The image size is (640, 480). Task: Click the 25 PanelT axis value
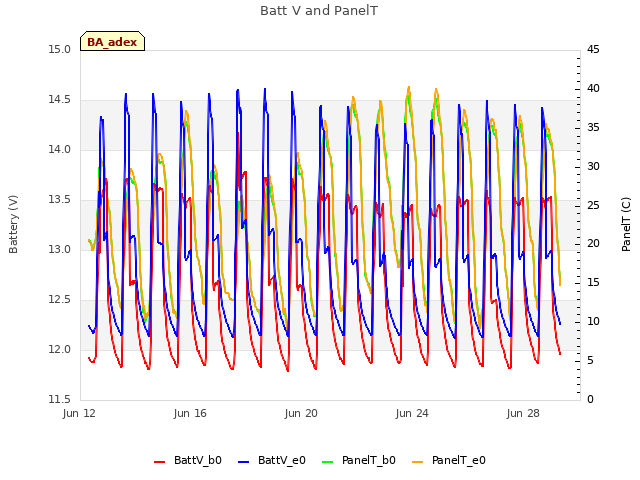(593, 205)
